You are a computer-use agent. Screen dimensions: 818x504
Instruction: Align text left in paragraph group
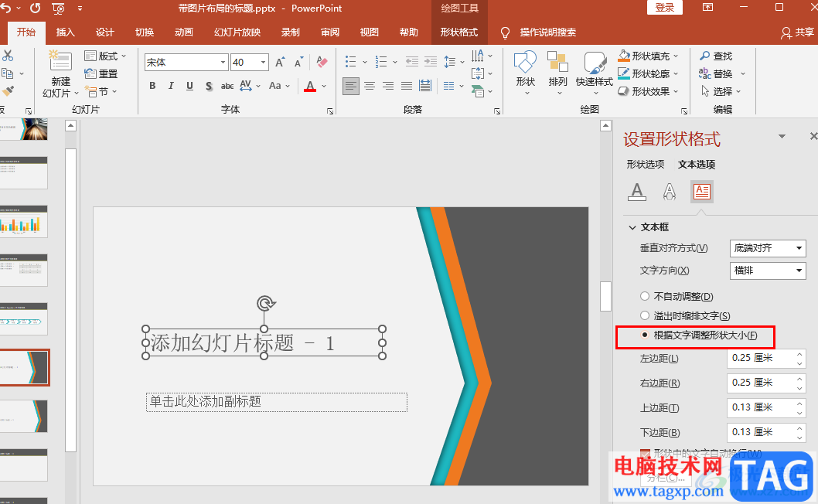(351, 86)
